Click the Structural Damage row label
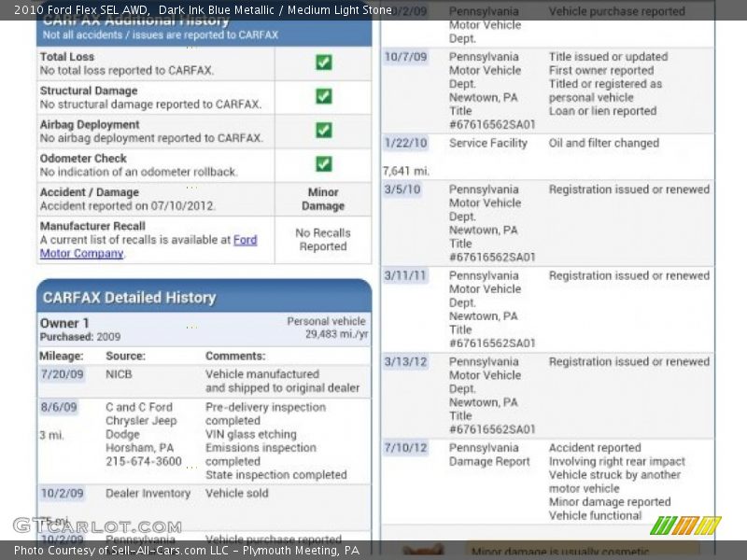 pos(89,91)
